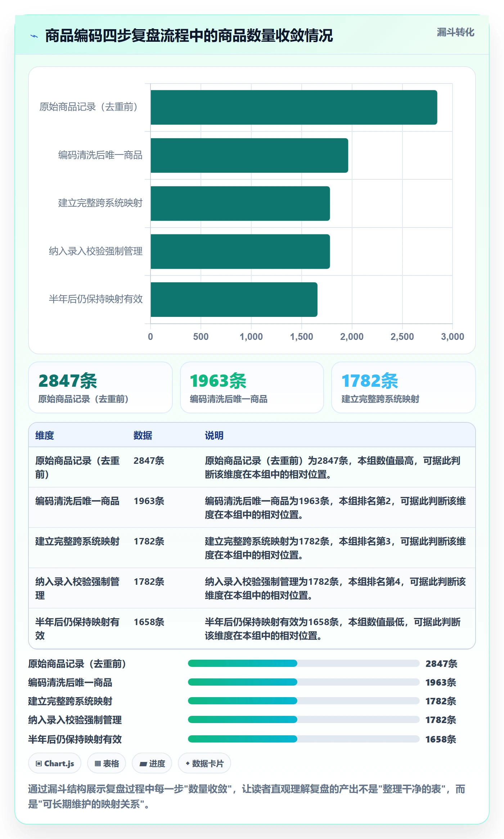Click x-axis tick label 500
This screenshot has width=504, height=839.
201,337
